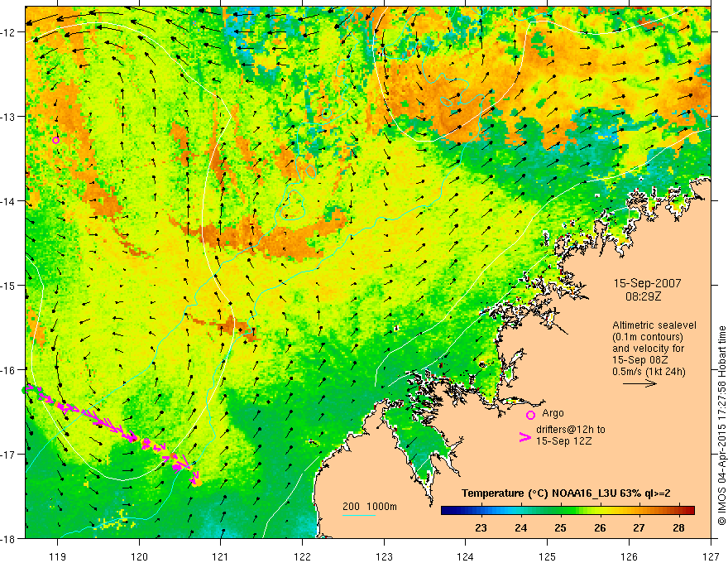This screenshot has height=563, width=728.
Task: Click the latitude axis label '-16'
Action: pos(8,370)
